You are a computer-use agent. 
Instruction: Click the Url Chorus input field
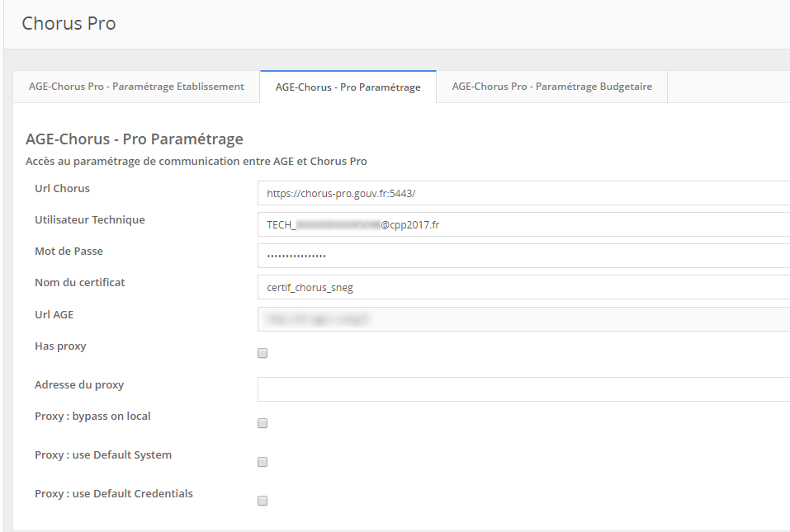(x=523, y=193)
